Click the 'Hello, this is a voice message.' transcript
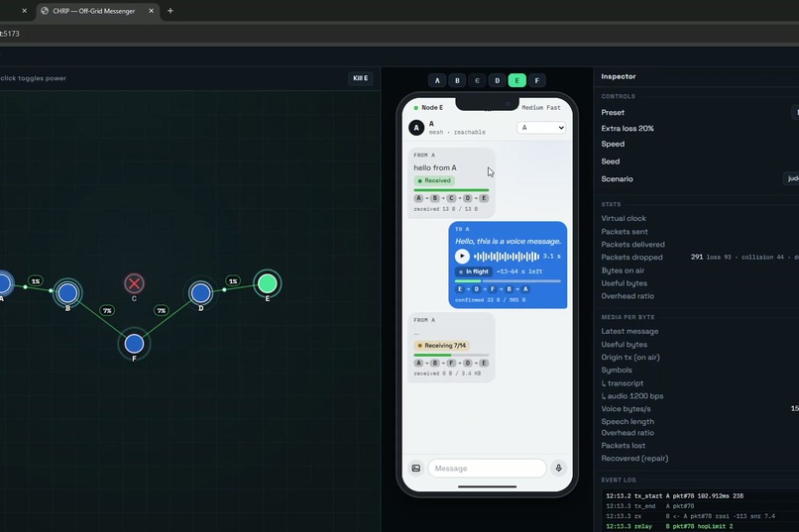The width and height of the screenshot is (799, 532). tap(508, 242)
